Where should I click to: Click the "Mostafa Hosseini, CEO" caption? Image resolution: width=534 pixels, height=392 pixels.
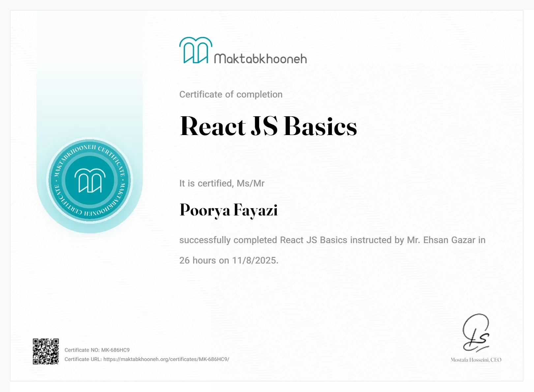point(476,360)
